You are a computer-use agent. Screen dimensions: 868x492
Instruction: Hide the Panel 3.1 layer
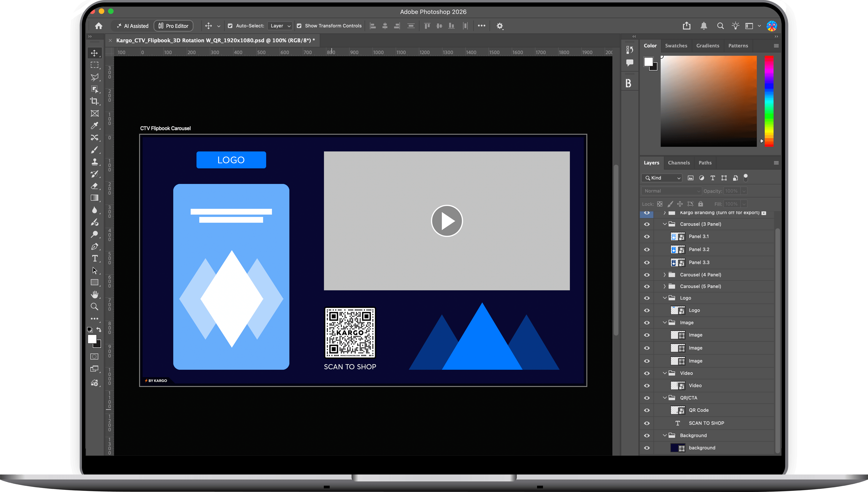coord(647,236)
